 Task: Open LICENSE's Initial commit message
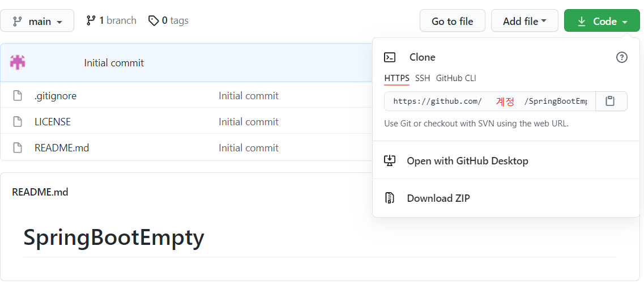coord(249,122)
